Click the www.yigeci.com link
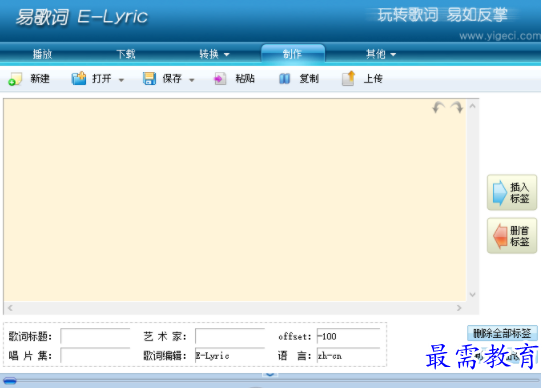Image resolution: width=547 pixels, height=388 pixels. tap(500, 36)
